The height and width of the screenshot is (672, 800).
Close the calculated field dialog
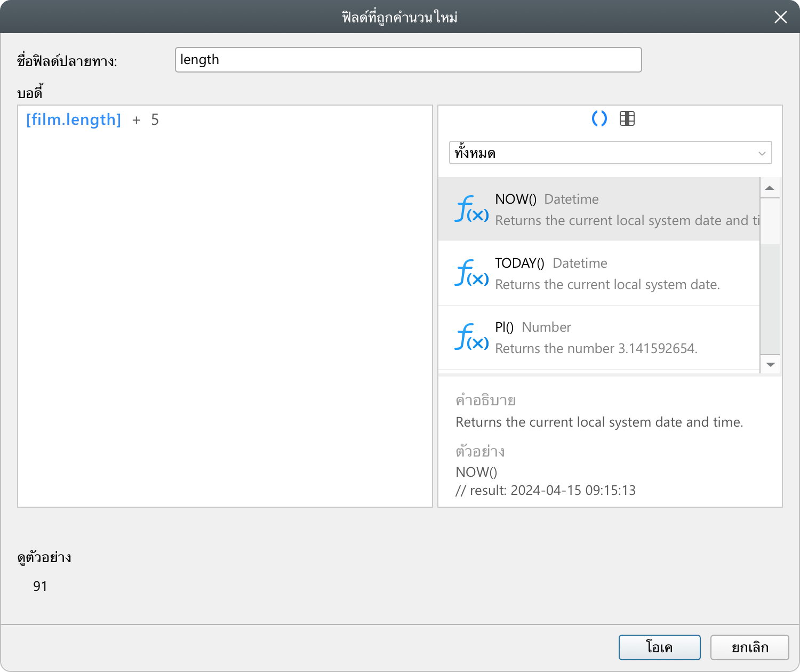[780, 18]
